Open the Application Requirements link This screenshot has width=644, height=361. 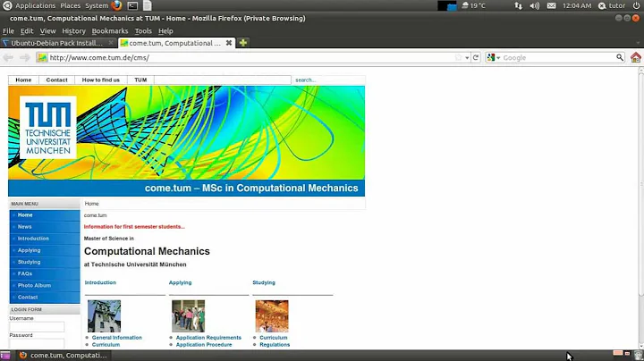pos(208,338)
